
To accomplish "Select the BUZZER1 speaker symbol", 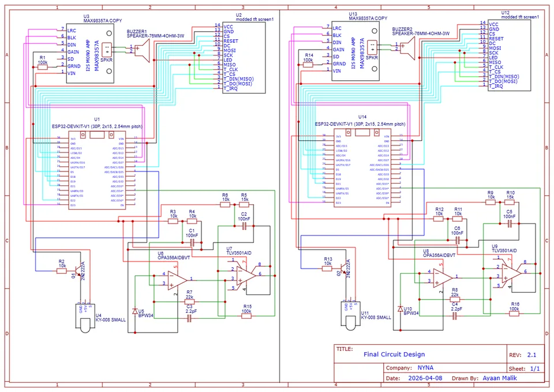I will (x=142, y=50).
